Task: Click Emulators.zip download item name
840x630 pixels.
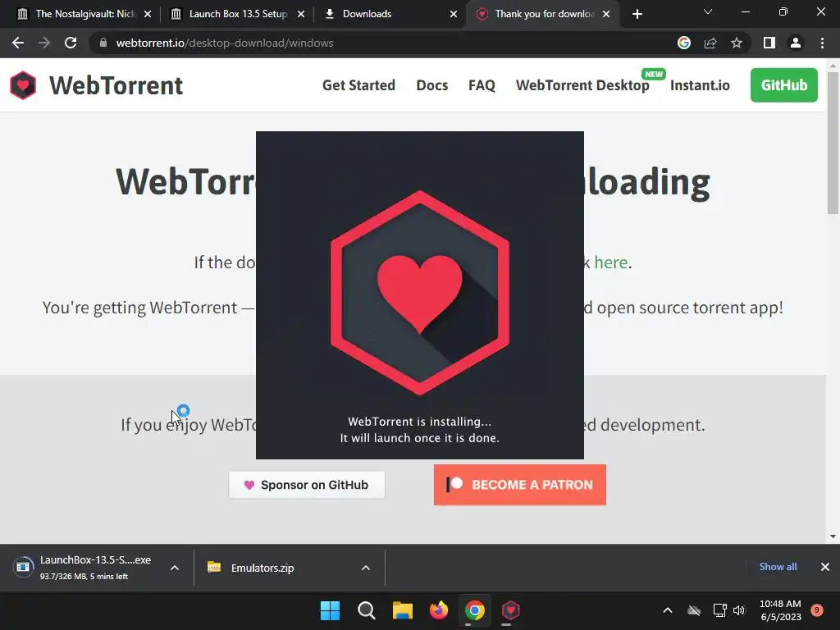Action: click(262, 568)
